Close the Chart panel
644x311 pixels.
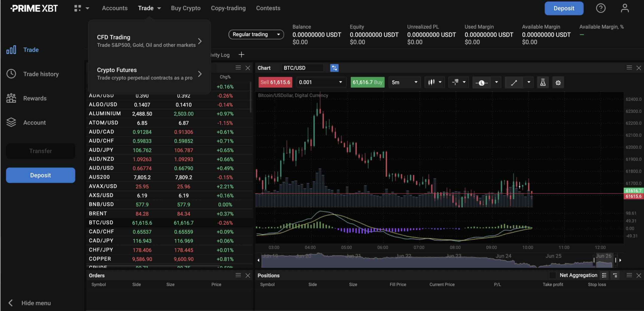pyautogui.click(x=639, y=68)
